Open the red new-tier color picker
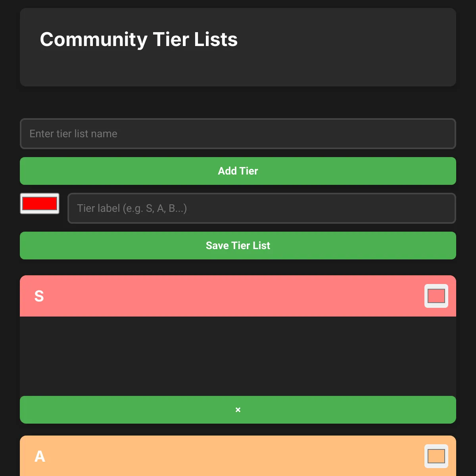Image resolution: width=476 pixels, height=476 pixels. coord(40,203)
